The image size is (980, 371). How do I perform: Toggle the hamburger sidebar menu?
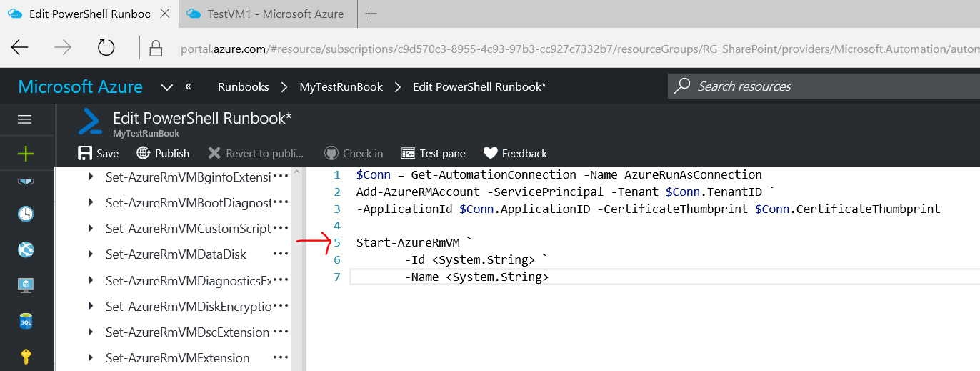[x=26, y=119]
